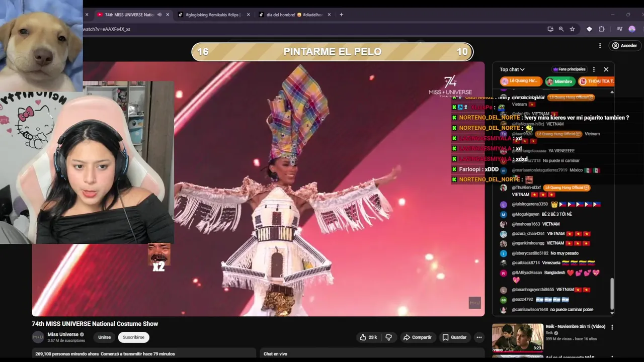Viewport: 644px width, 362px height.
Task: Save the video with Guardar
Action: pos(454,337)
